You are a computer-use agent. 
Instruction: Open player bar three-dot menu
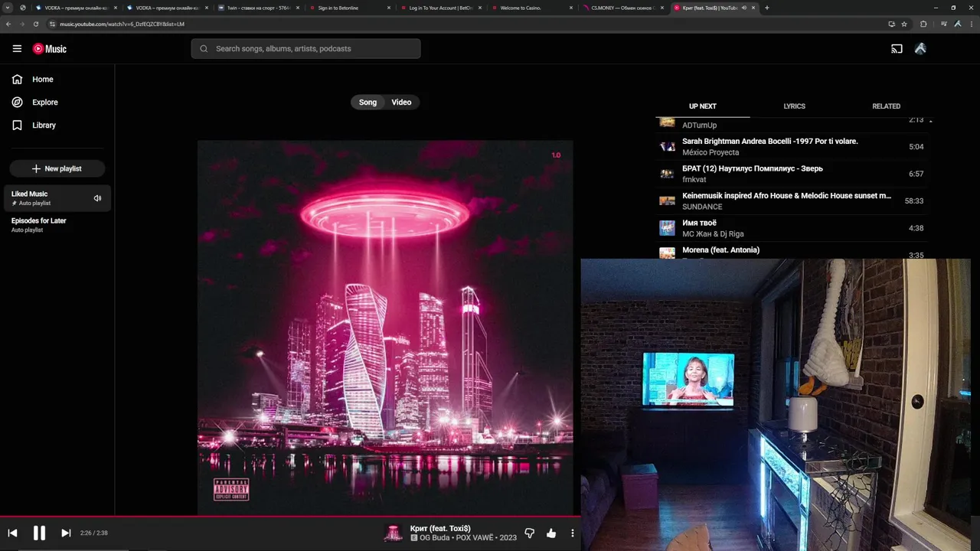point(573,533)
